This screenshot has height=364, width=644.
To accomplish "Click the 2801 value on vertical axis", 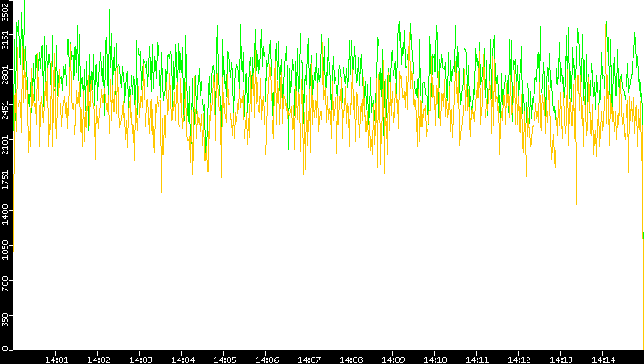I will tap(4, 75).
